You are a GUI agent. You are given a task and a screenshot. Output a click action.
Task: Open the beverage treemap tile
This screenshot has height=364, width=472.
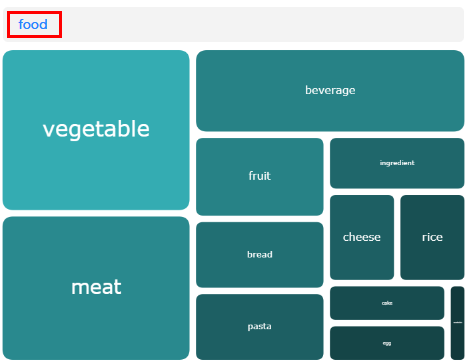[330, 91]
